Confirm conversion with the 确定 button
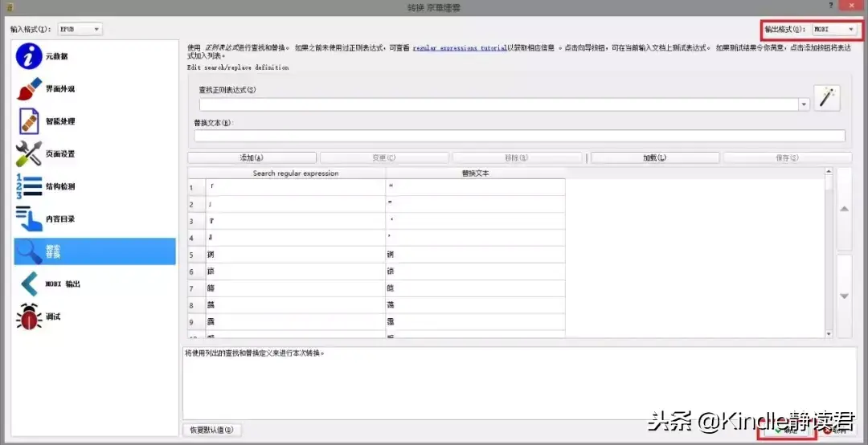This screenshot has width=868, height=445. [788, 431]
